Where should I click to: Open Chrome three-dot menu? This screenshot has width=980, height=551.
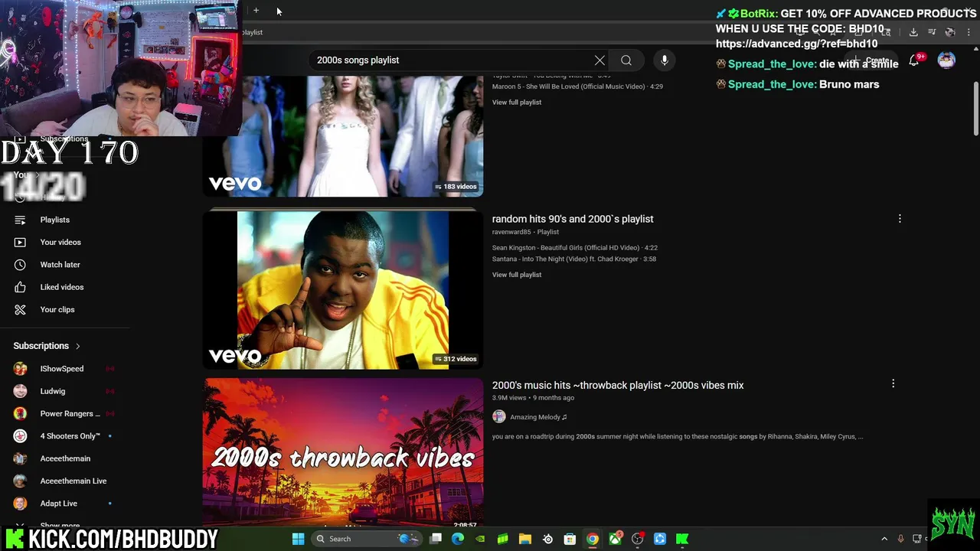(x=967, y=32)
